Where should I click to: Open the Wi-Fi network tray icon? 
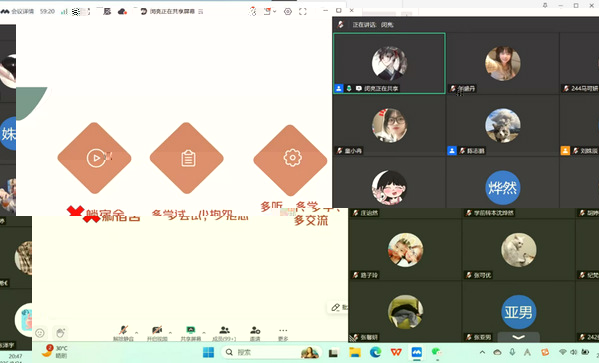pyautogui.click(x=562, y=352)
